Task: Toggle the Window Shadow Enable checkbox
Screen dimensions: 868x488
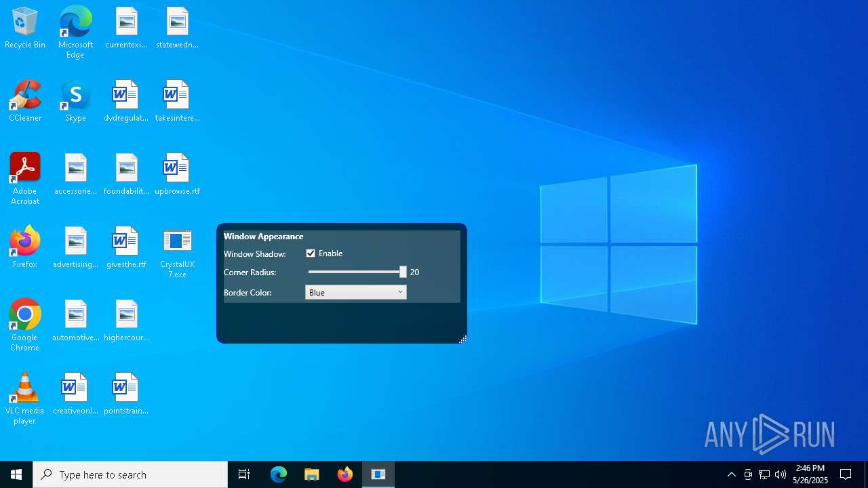Action: 311,253
